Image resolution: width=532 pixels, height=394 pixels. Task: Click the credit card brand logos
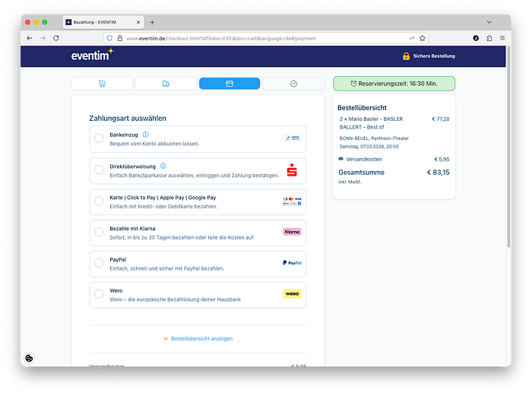coord(292,201)
